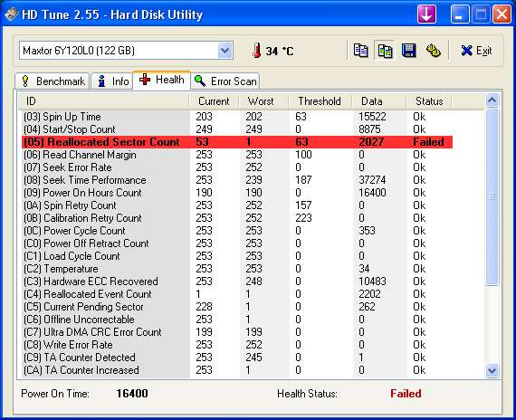Click the Status column header
This screenshot has height=420, width=516.
pos(429,101)
